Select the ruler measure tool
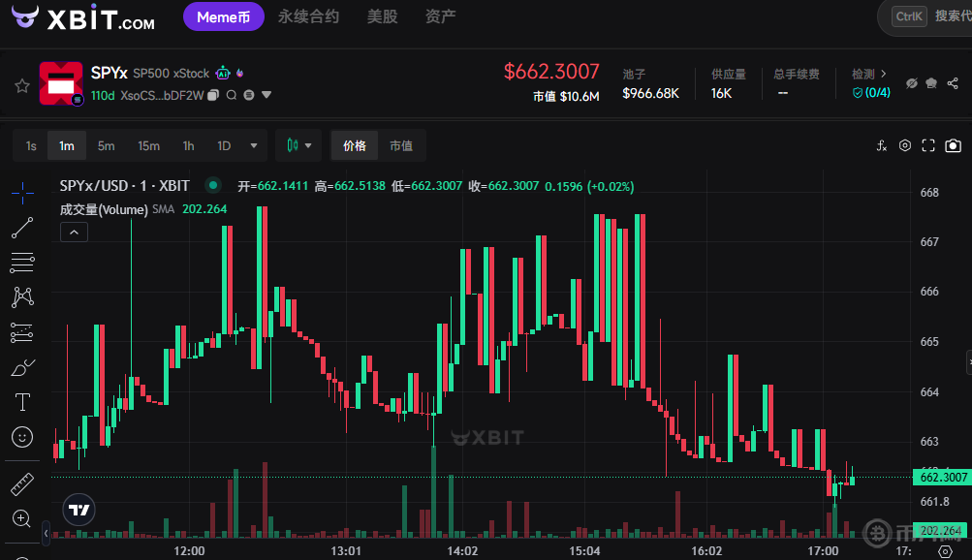 point(22,483)
